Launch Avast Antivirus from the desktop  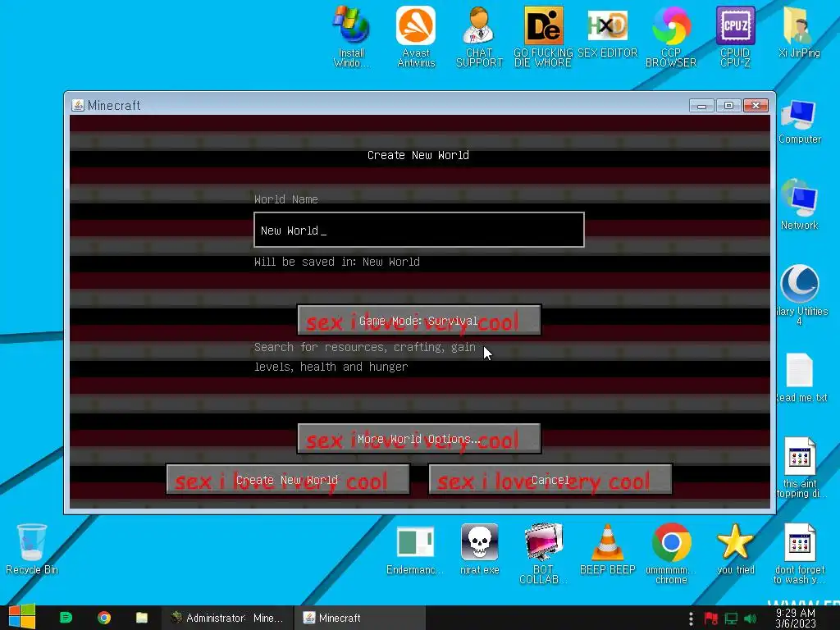click(x=416, y=36)
